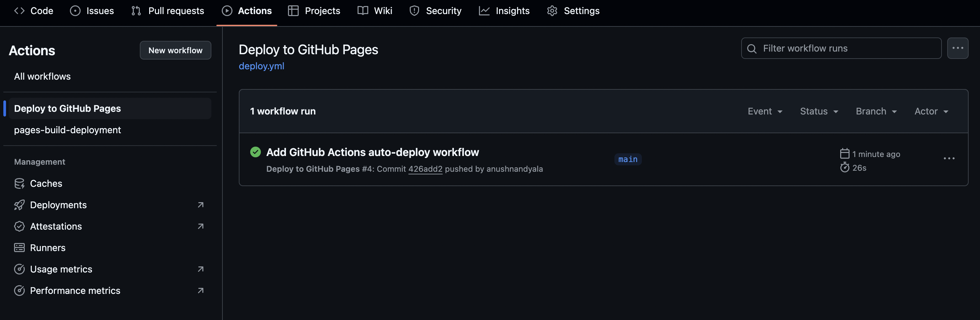Focus the Filter workflow runs field

pos(841,49)
